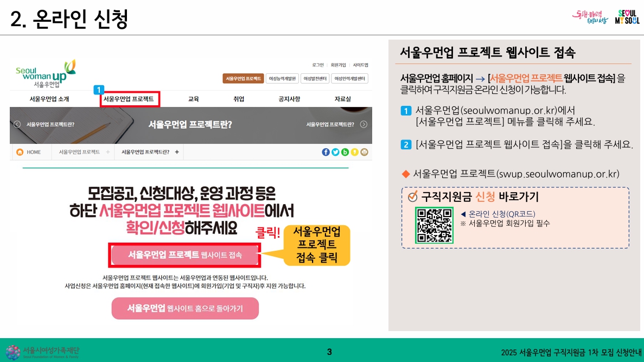The image size is (644, 362).
Task: Click the orange HOME icon in breadcrumb
Action: coord(20,152)
